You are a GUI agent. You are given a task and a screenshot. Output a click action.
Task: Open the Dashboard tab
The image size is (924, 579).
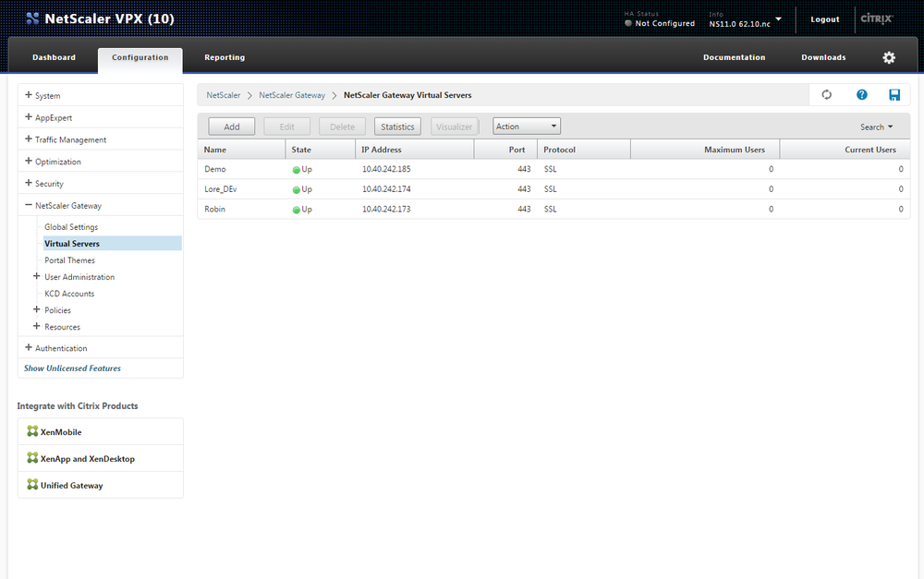pos(53,56)
